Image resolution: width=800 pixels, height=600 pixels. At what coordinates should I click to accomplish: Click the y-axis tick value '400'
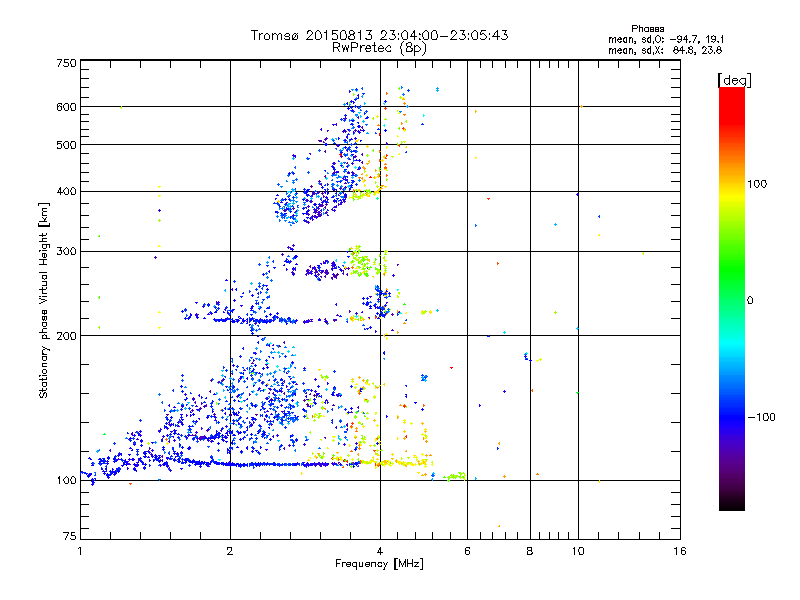click(66, 192)
